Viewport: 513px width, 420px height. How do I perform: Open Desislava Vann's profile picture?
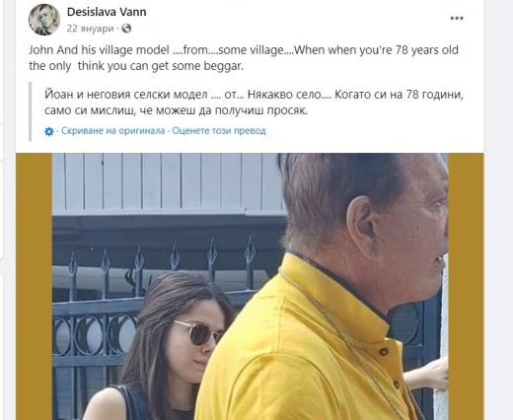44,20
